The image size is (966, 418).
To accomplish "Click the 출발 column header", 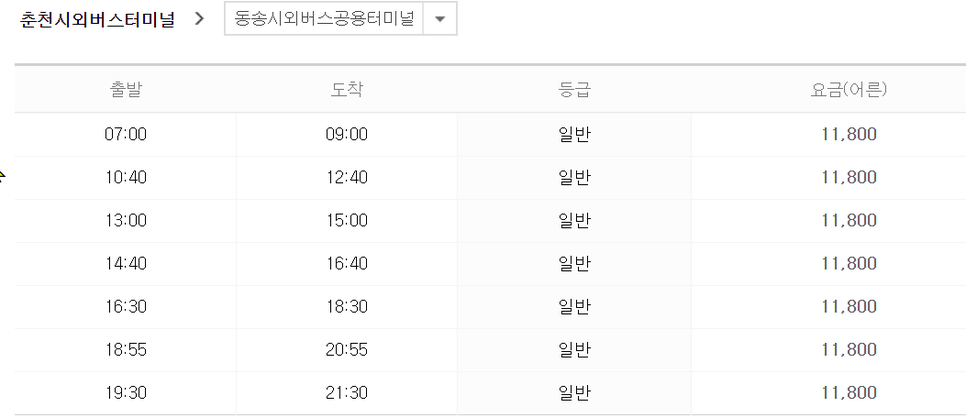I will tap(126, 90).
